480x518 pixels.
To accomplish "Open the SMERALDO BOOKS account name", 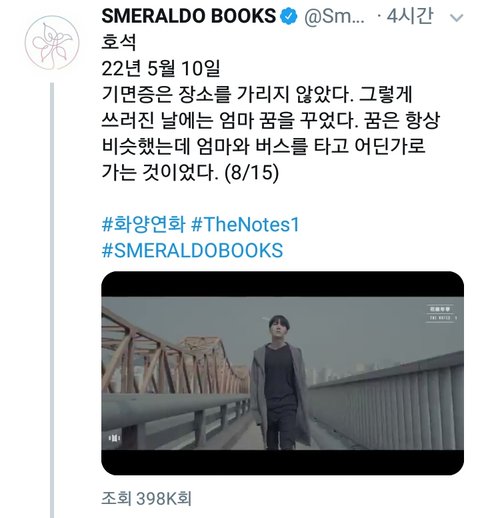I will (x=189, y=16).
